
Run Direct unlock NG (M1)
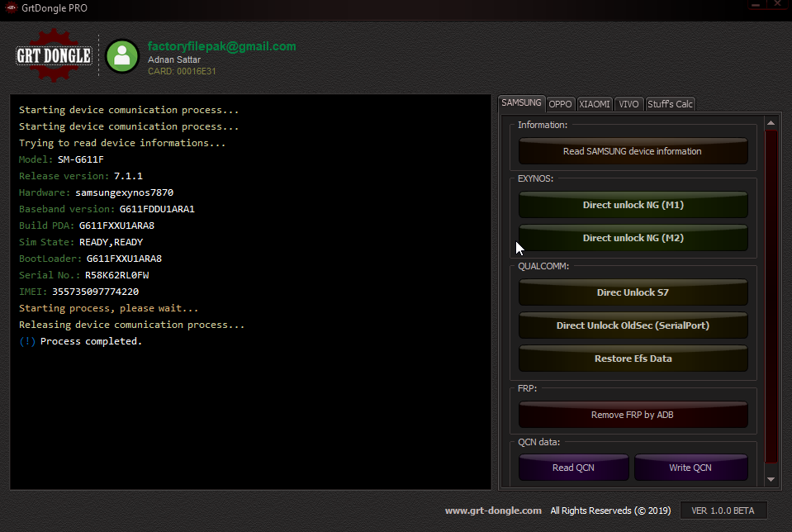pos(633,205)
